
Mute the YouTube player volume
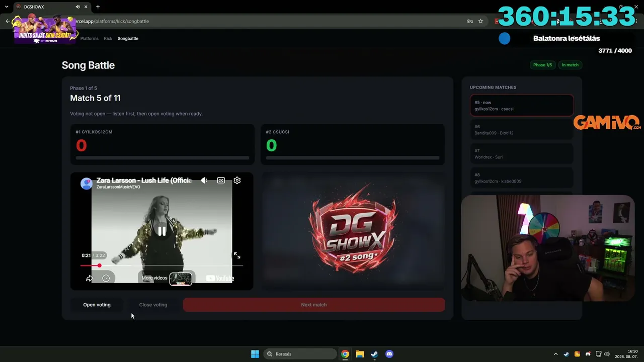tap(204, 180)
